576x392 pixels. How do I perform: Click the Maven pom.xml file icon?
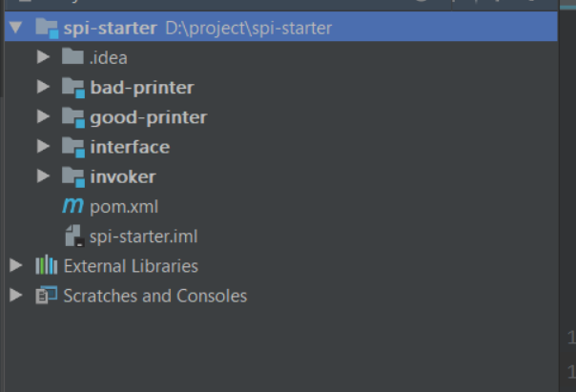click(x=72, y=206)
